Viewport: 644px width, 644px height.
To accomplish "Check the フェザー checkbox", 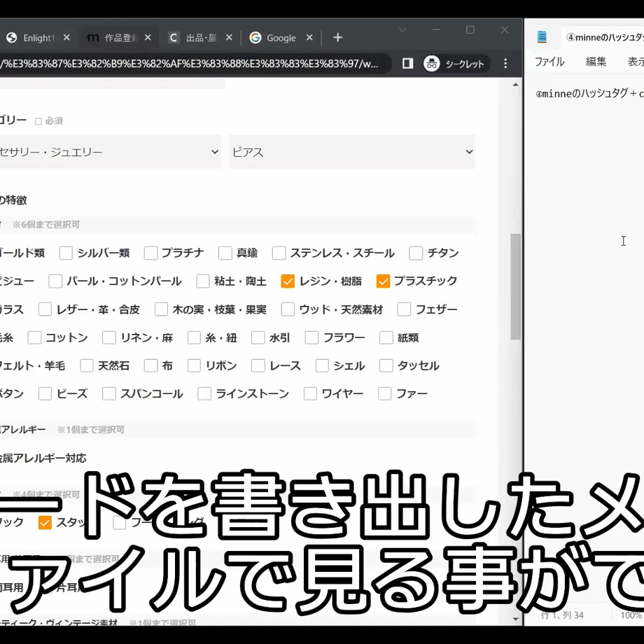I will [404, 309].
